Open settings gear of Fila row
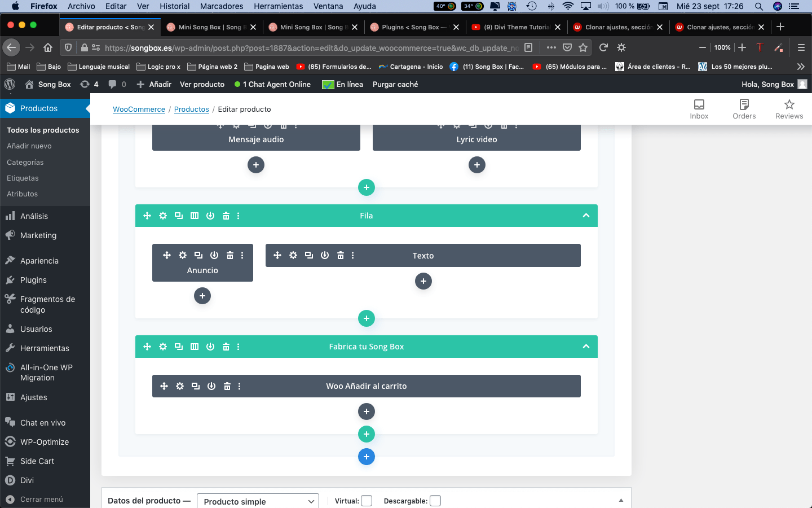The image size is (812, 508). point(163,216)
